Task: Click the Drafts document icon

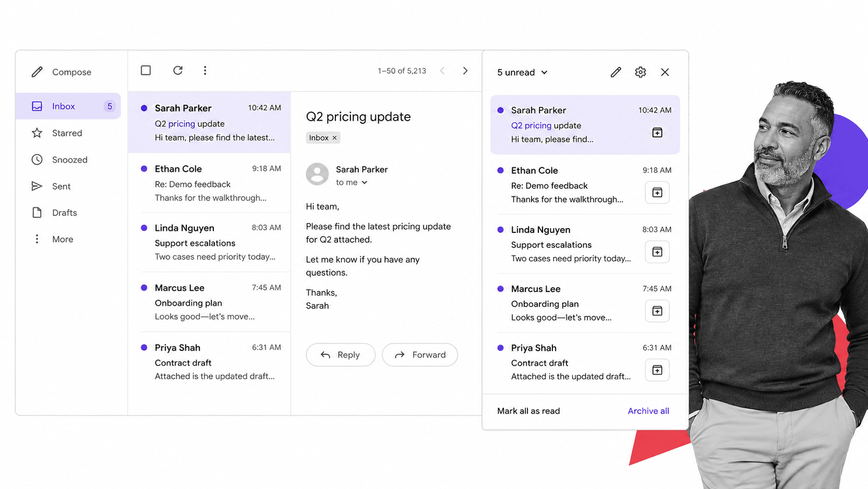Action: [37, 213]
